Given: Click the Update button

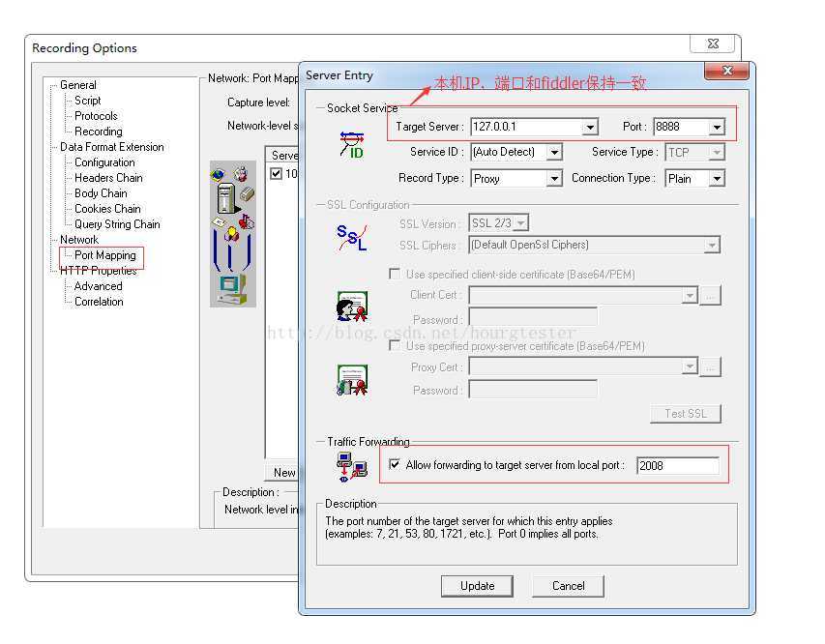Looking at the screenshot, I should click(477, 586).
